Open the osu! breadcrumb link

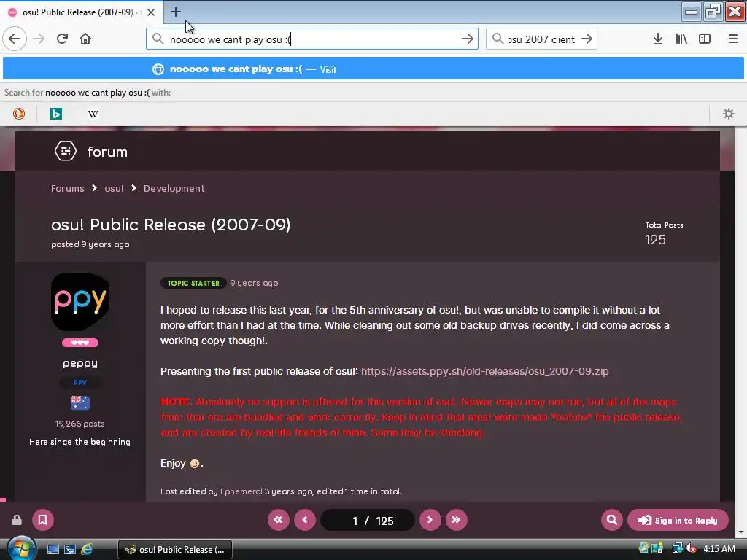click(x=114, y=189)
